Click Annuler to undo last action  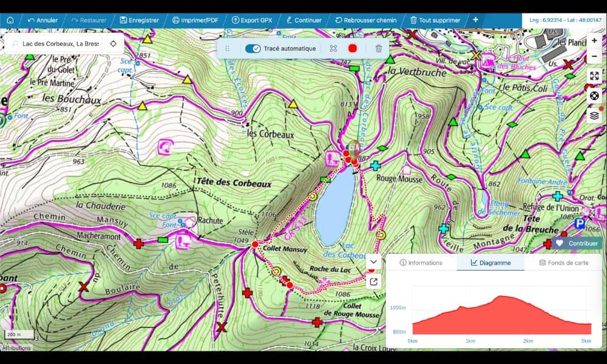(x=42, y=20)
